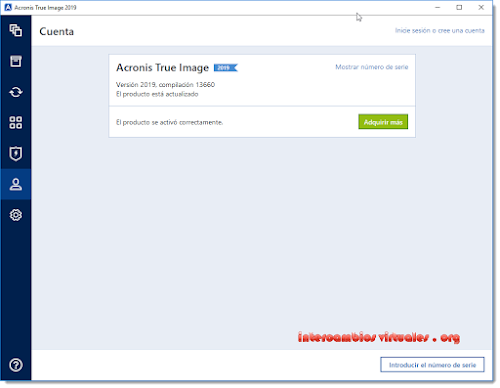The width and height of the screenshot is (500, 388).
Task: Open the Backup section in the sidebar
Action: point(16,30)
